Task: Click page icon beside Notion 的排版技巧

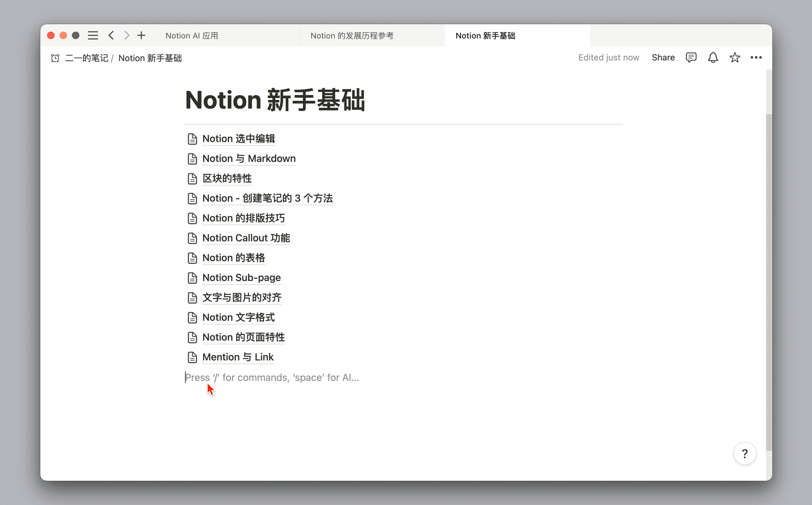Action: click(x=192, y=218)
